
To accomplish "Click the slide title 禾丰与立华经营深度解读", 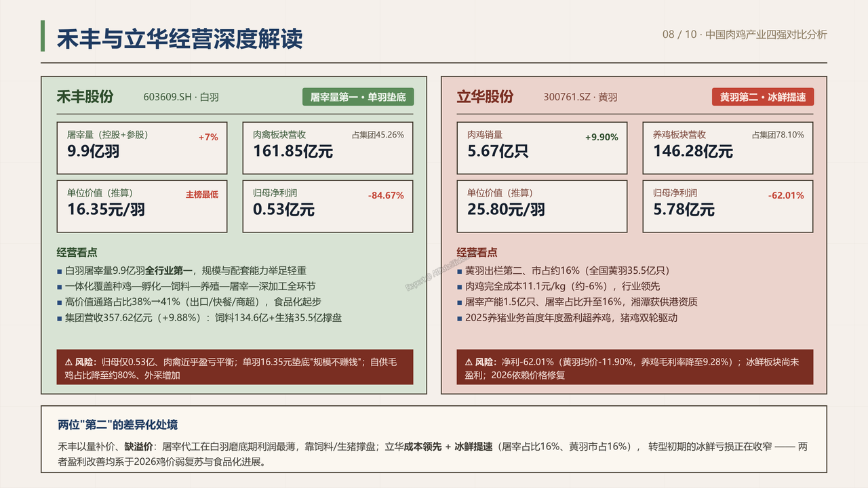I will point(180,39).
